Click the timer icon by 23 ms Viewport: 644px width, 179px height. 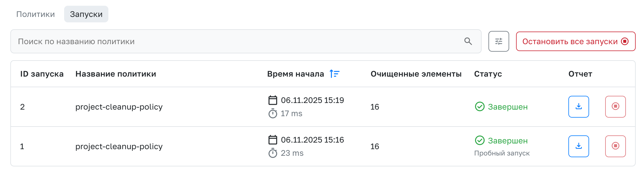click(x=273, y=153)
